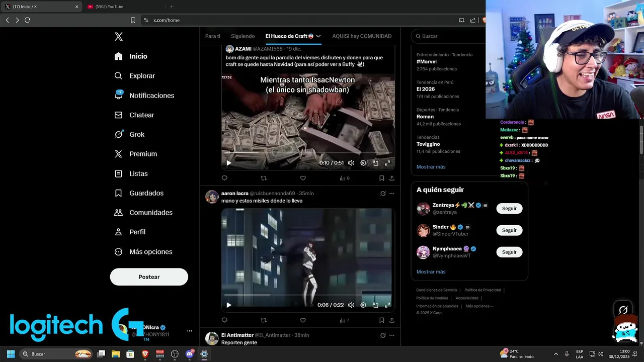Open Chatear messages
This screenshot has width=644, height=362.
pos(134,115)
